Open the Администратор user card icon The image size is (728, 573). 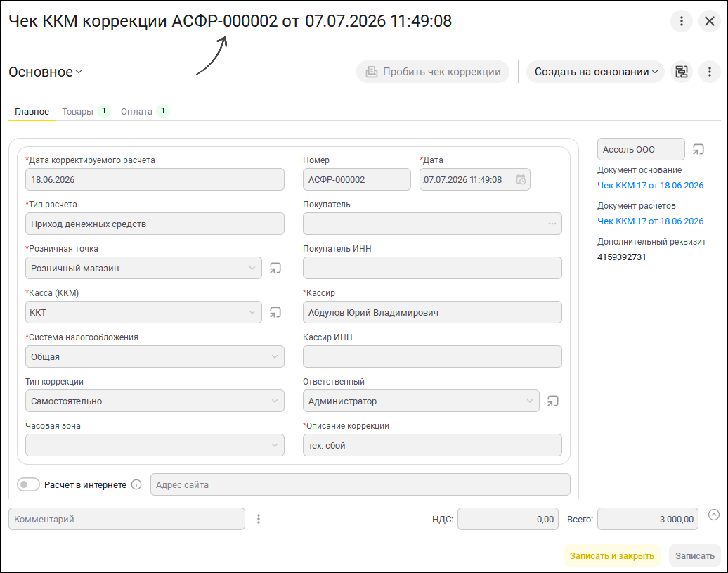point(552,401)
